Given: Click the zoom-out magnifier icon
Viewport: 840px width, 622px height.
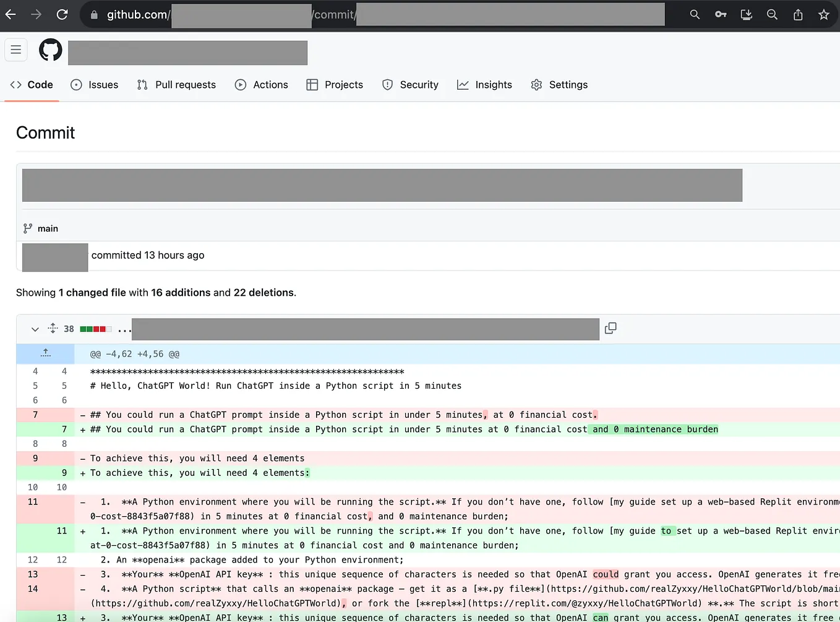Looking at the screenshot, I should 772,14.
